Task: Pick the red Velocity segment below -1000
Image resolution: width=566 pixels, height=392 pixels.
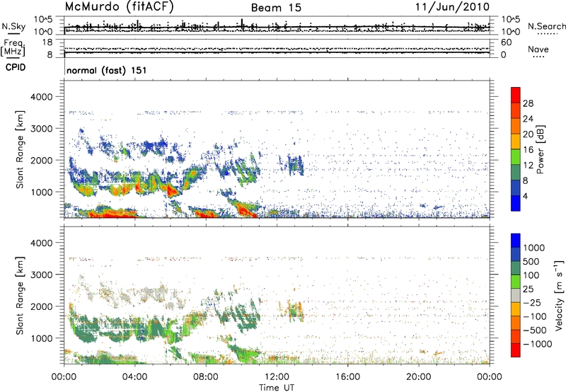Action: coord(516,350)
